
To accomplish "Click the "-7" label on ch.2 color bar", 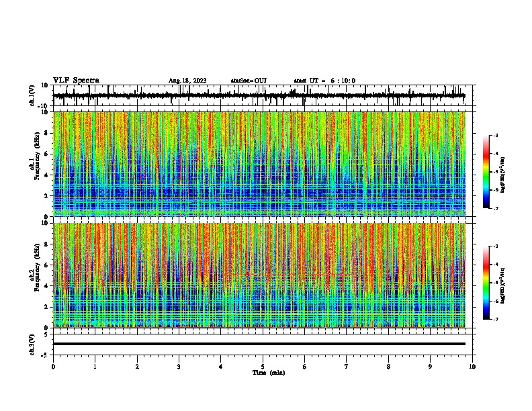I will pyautogui.click(x=496, y=319).
